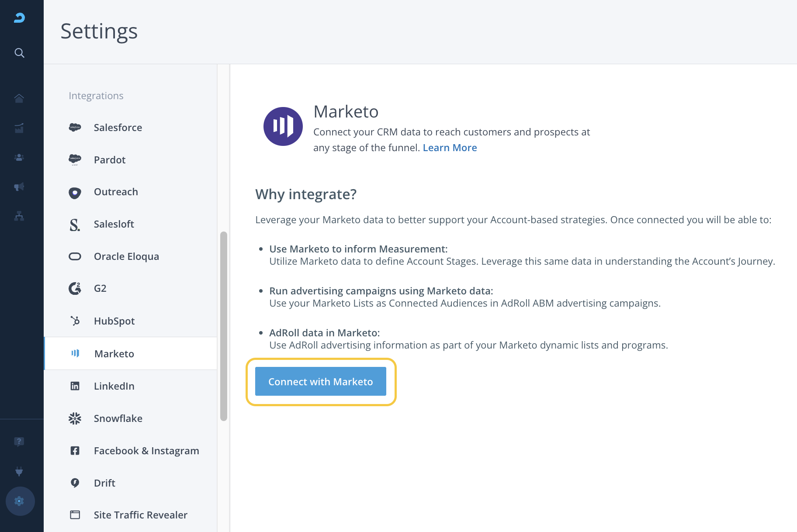The width and height of the screenshot is (797, 532).
Task: Click the Salesloft S icon
Action: 75,225
